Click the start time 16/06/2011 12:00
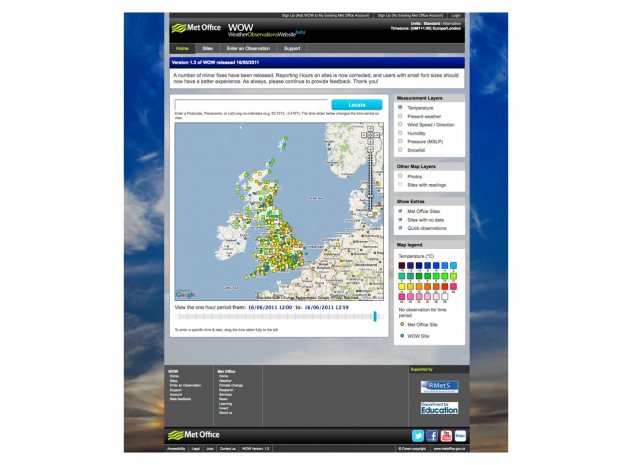 [270, 307]
